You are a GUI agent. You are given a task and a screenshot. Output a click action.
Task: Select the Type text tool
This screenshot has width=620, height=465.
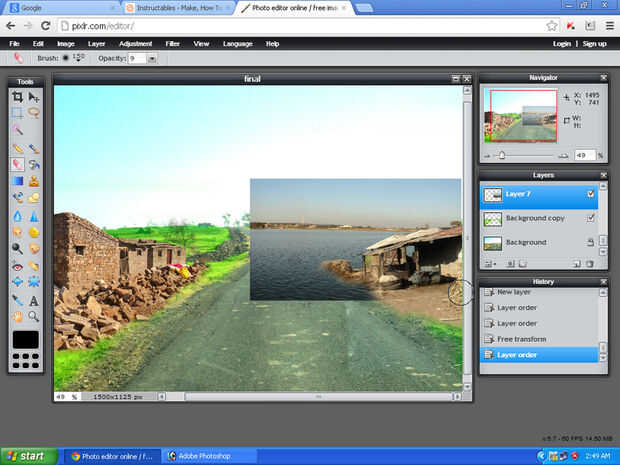click(34, 301)
